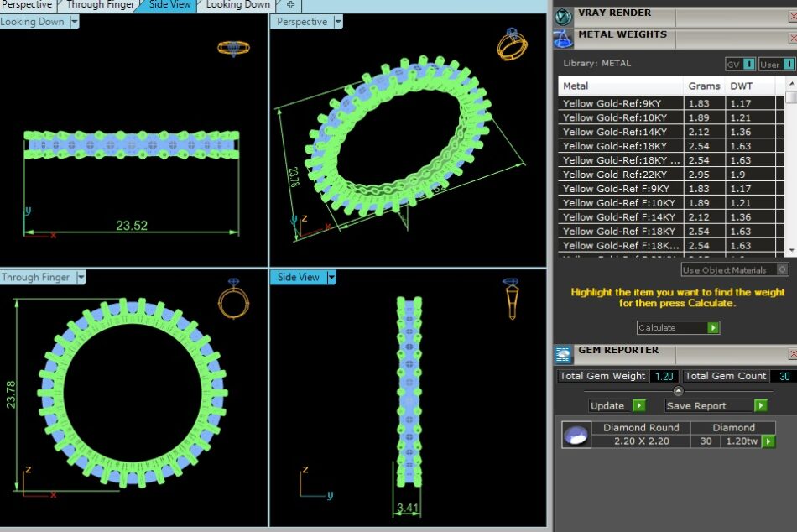
Task: Click the Calculate button
Action: click(678, 328)
